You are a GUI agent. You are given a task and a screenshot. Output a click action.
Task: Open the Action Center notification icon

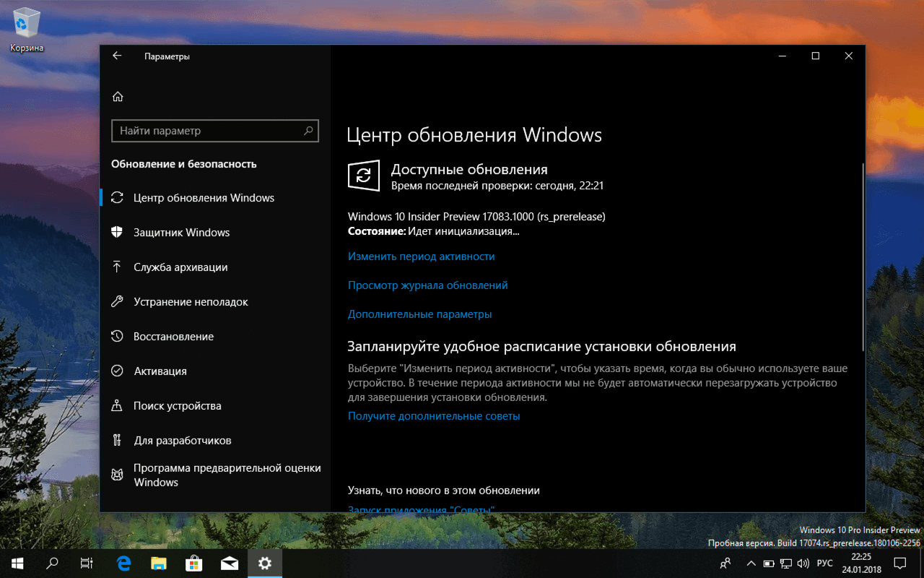click(x=899, y=564)
